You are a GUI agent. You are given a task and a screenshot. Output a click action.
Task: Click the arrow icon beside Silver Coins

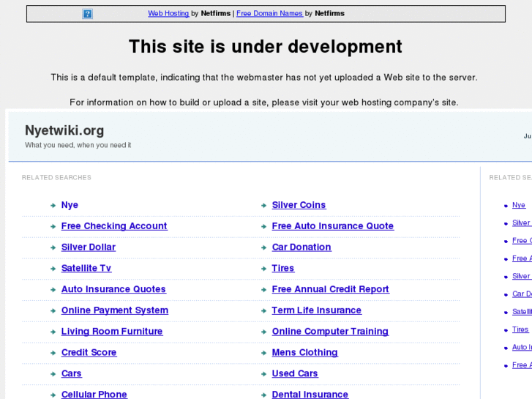tap(263, 206)
